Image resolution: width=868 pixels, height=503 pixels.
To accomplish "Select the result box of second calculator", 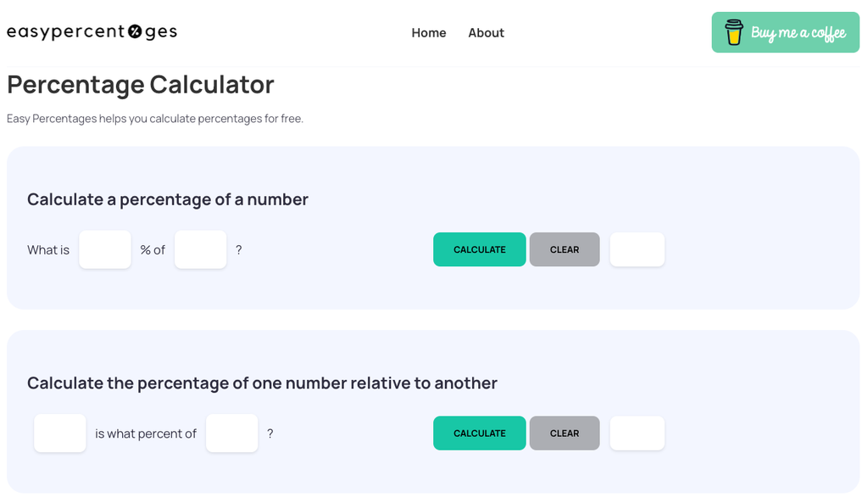I will [637, 433].
